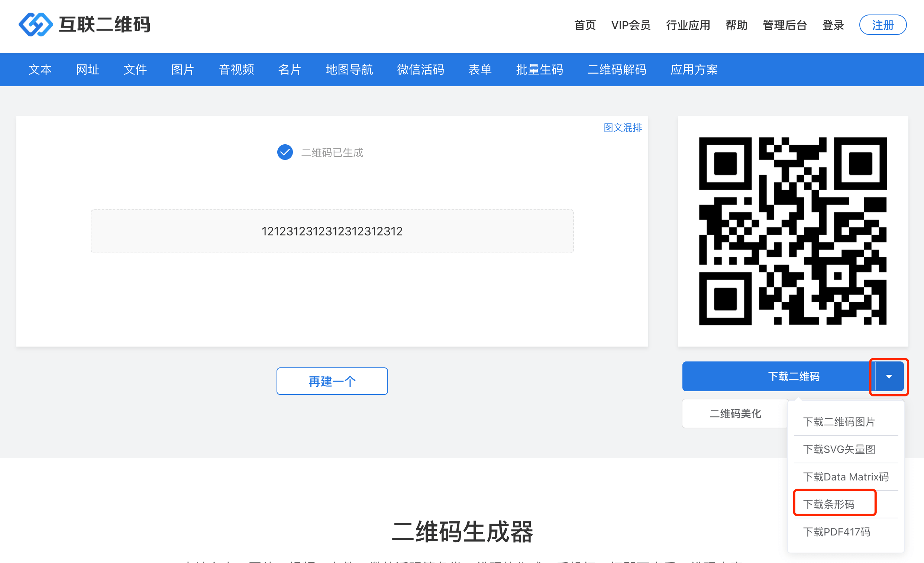The height and width of the screenshot is (563, 924).
Task: Click the 再建一个 button
Action: click(x=332, y=382)
